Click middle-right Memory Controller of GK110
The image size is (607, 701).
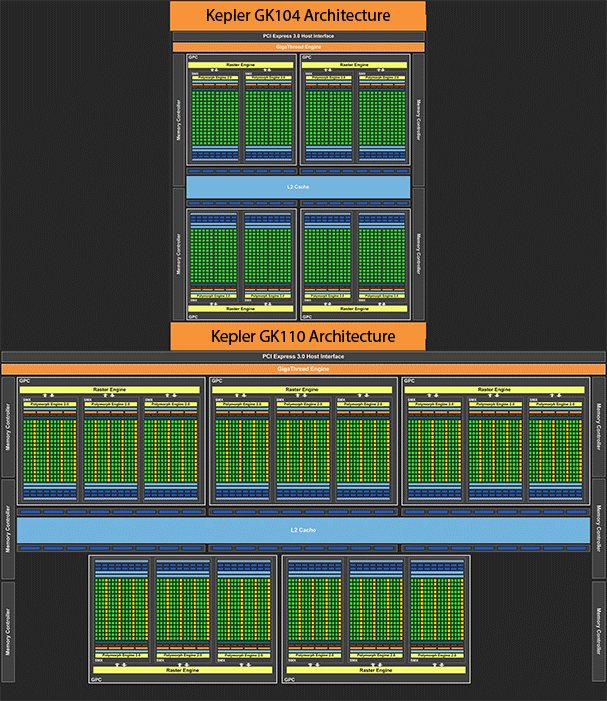599,529
